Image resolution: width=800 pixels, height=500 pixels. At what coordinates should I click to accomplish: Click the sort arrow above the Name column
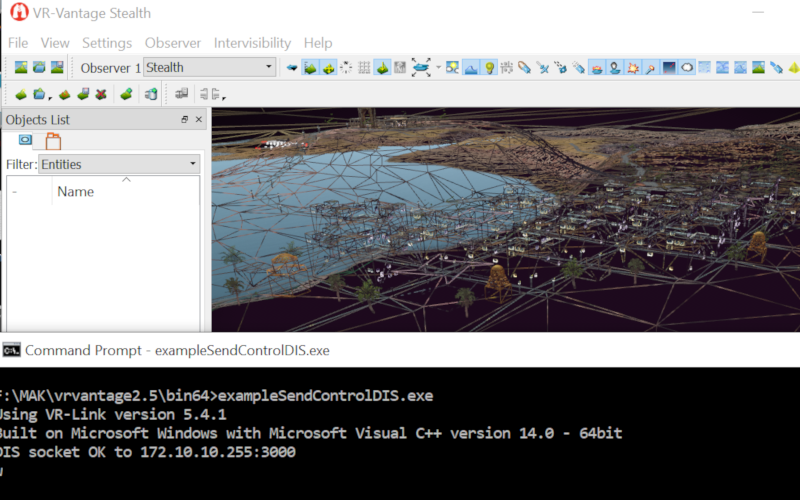126,180
